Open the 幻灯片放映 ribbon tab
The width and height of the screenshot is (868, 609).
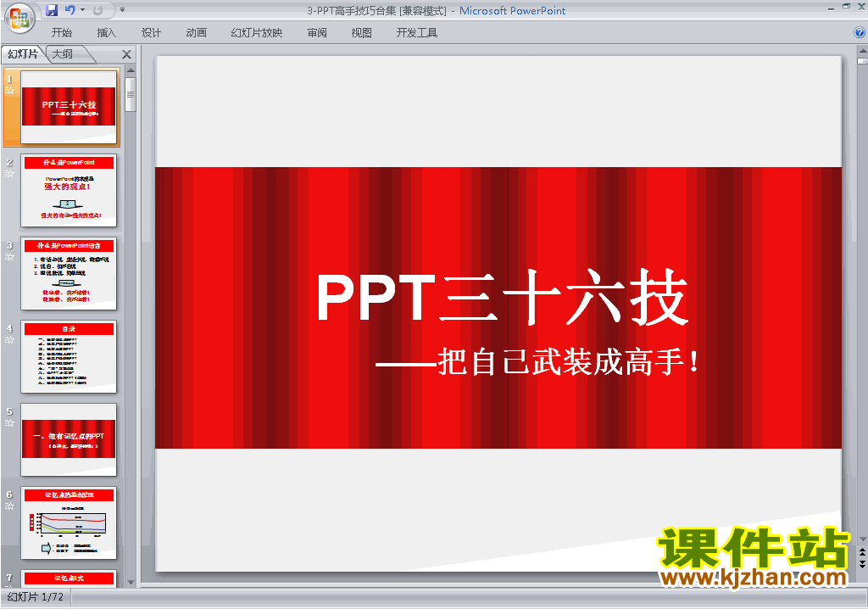(x=256, y=33)
